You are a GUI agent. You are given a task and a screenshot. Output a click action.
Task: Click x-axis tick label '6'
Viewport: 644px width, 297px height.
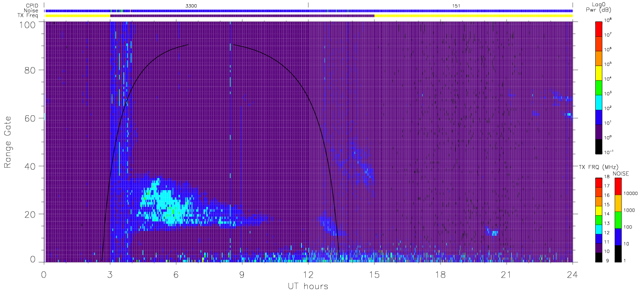tap(176, 274)
